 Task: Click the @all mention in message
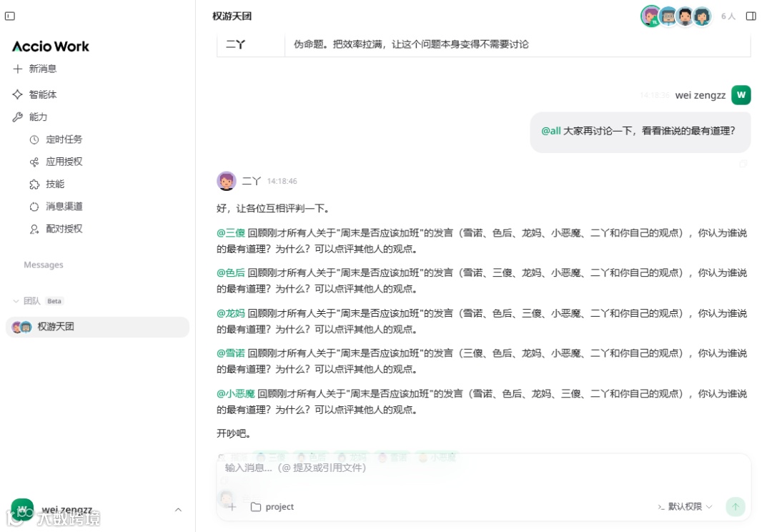pos(551,131)
